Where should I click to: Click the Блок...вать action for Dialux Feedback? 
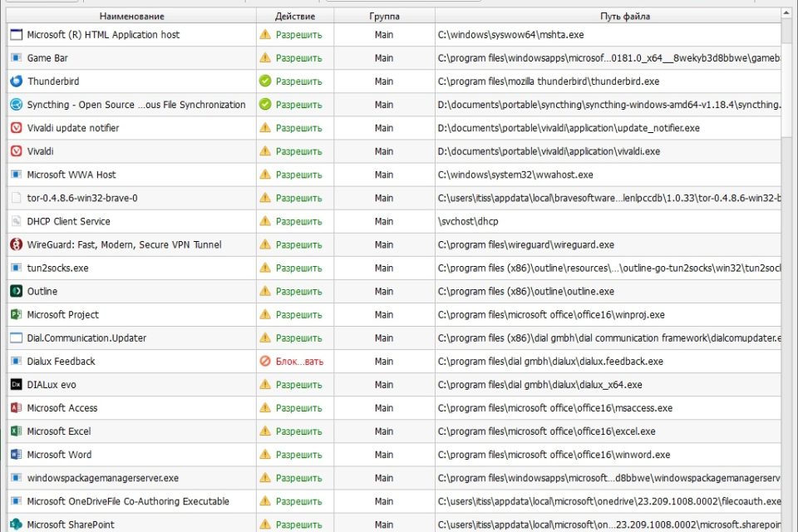[x=299, y=362]
